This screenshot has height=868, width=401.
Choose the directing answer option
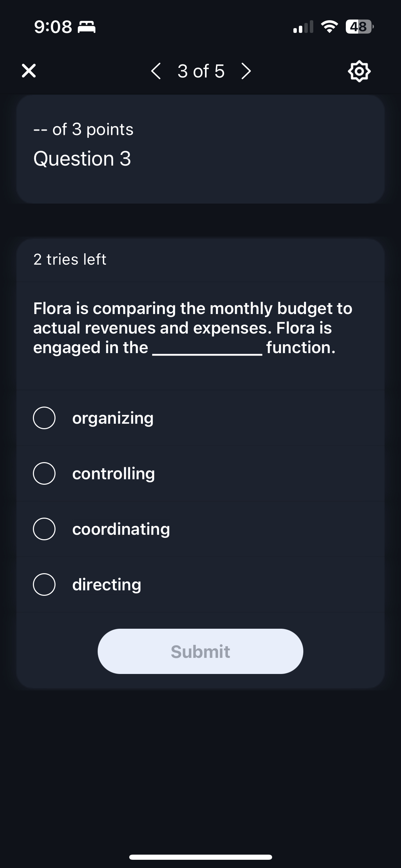point(106,584)
